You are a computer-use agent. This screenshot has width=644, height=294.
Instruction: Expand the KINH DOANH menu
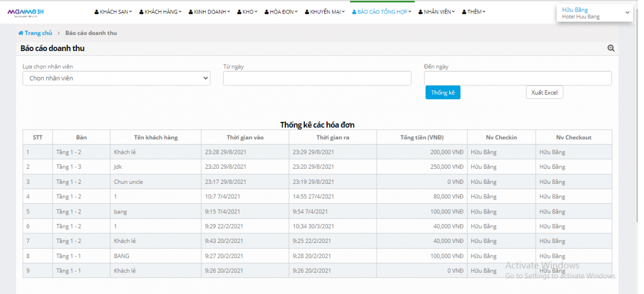[209, 12]
